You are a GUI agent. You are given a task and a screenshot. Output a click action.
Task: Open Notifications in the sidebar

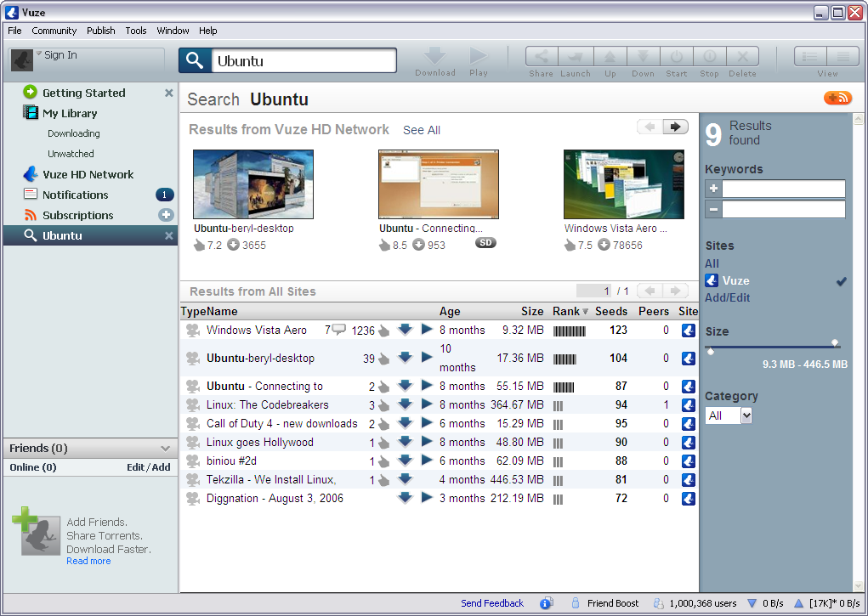pyautogui.click(x=76, y=195)
